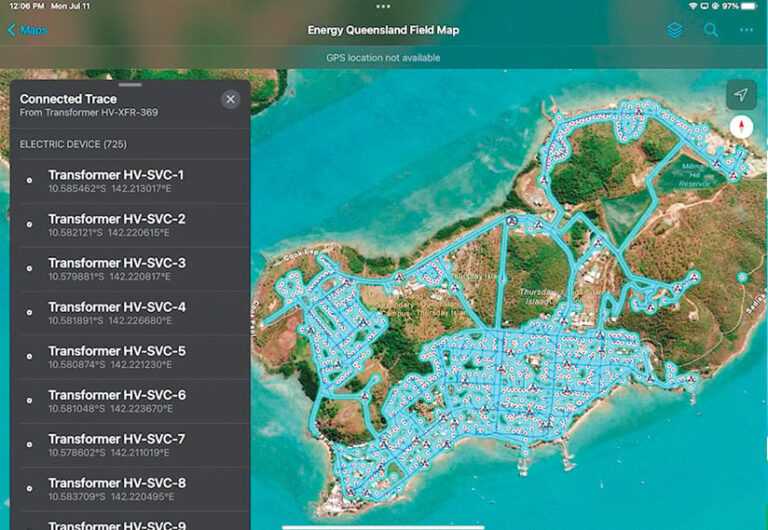Tap the ELECTRIC DEVICE (725) header

tap(73, 145)
